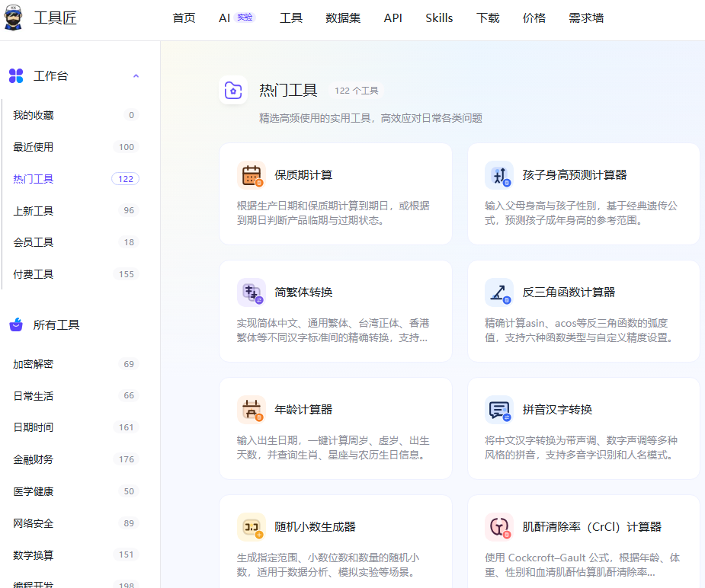Open the 数据集 navigation item
The image size is (705, 588).
pyautogui.click(x=343, y=18)
